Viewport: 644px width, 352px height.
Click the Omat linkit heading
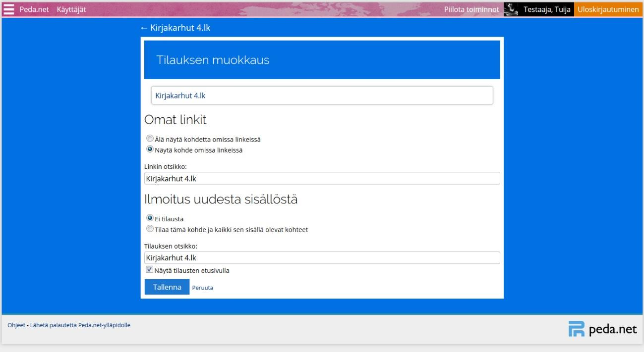point(176,119)
